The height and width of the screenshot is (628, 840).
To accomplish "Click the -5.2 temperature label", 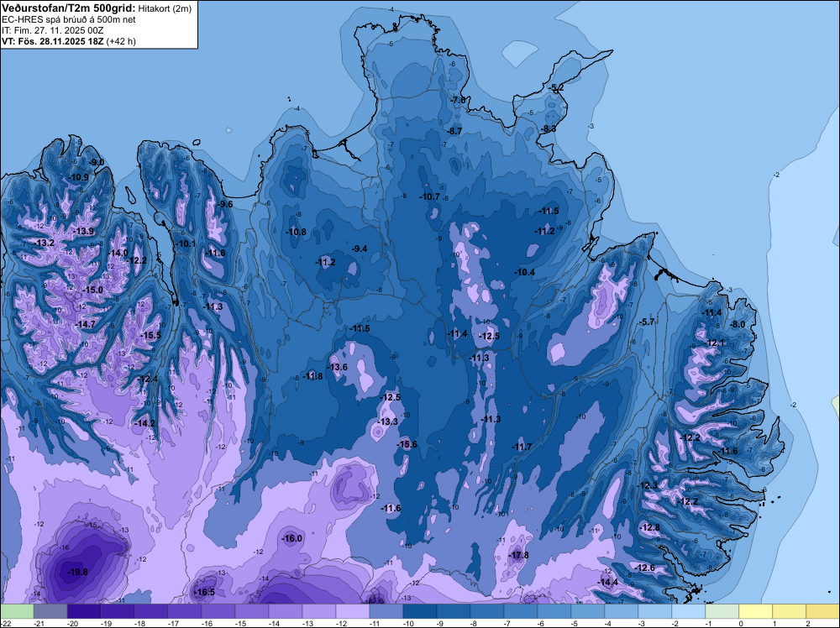I will tap(557, 87).
